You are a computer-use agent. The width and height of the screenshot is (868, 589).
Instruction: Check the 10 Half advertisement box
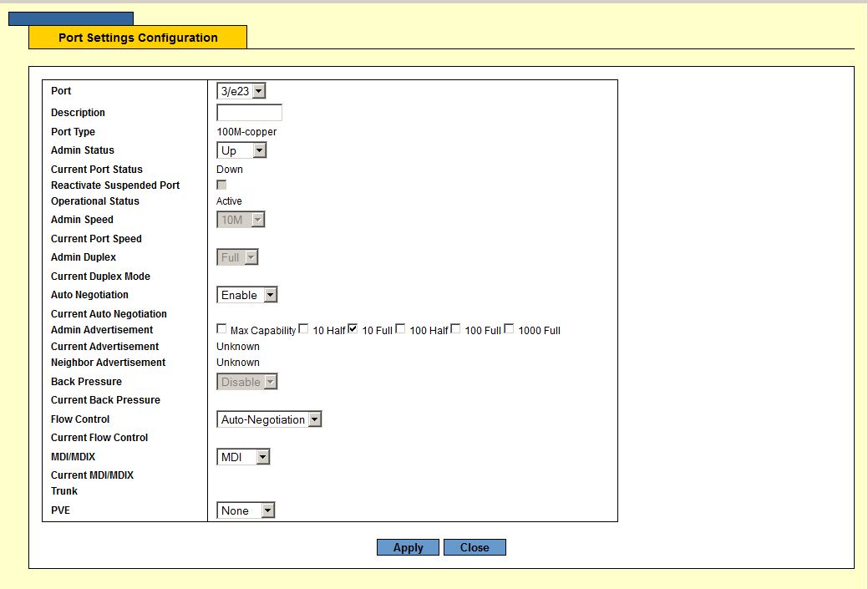(x=304, y=329)
